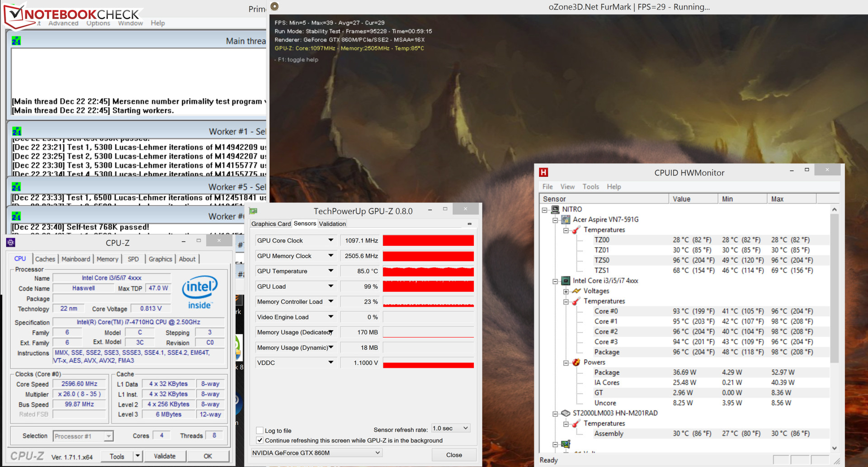868x467 pixels.
Task: Toggle the Log to file checkbox
Action: click(x=259, y=430)
